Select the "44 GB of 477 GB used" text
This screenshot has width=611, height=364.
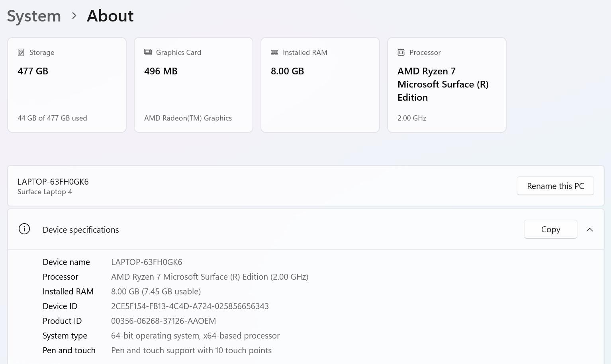point(52,118)
